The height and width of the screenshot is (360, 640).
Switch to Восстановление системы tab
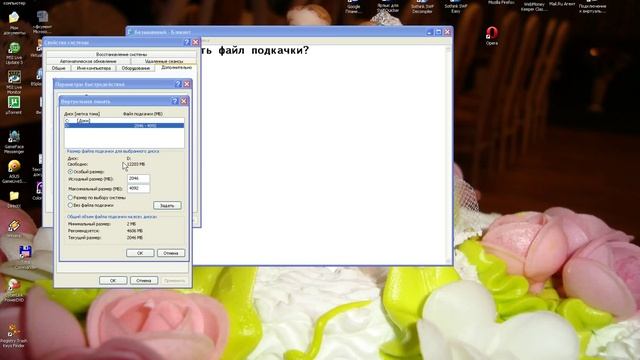pyautogui.click(x=122, y=54)
